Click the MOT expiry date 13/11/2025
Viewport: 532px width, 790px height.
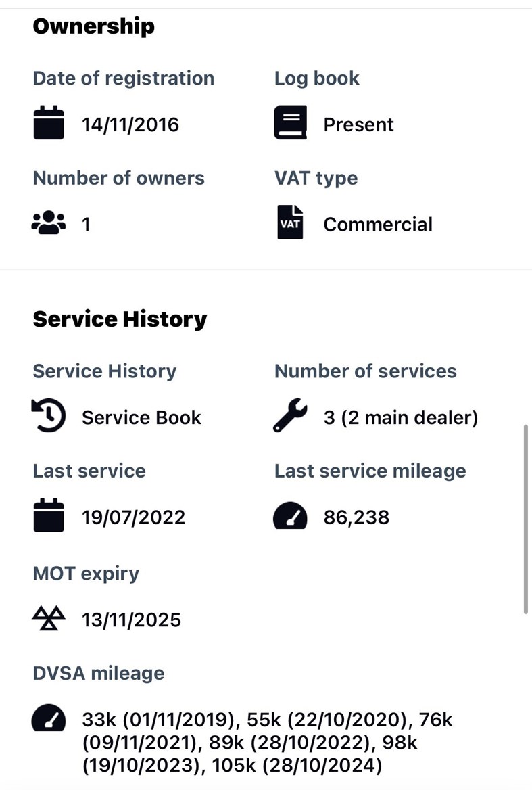tap(131, 619)
